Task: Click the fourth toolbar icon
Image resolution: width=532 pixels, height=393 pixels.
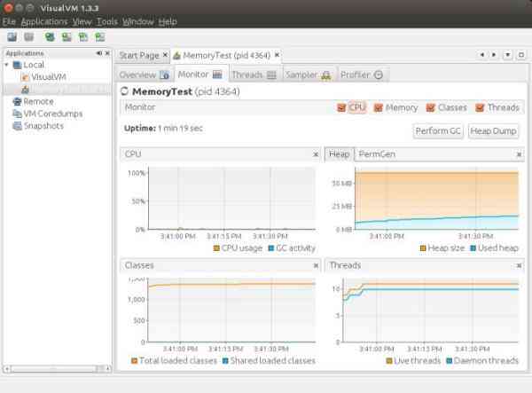Action: pyautogui.click(x=66, y=36)
